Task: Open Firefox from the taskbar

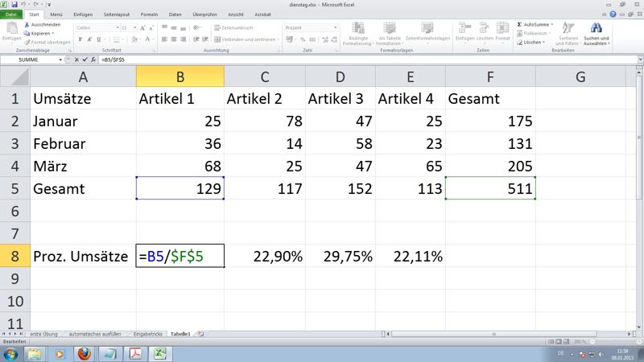Action: coord(85,354)
